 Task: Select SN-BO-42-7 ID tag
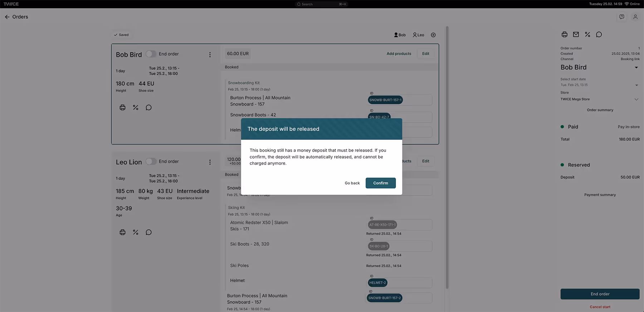tap(379, 117)
